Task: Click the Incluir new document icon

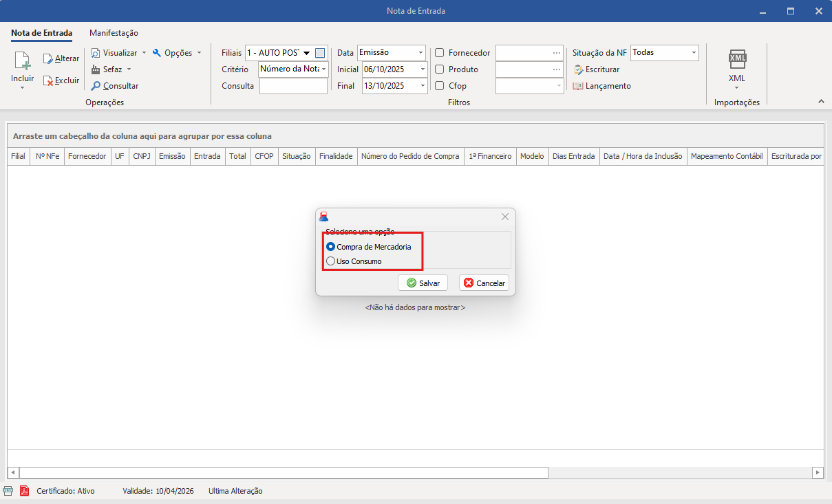Action: [x=22, y=61]
